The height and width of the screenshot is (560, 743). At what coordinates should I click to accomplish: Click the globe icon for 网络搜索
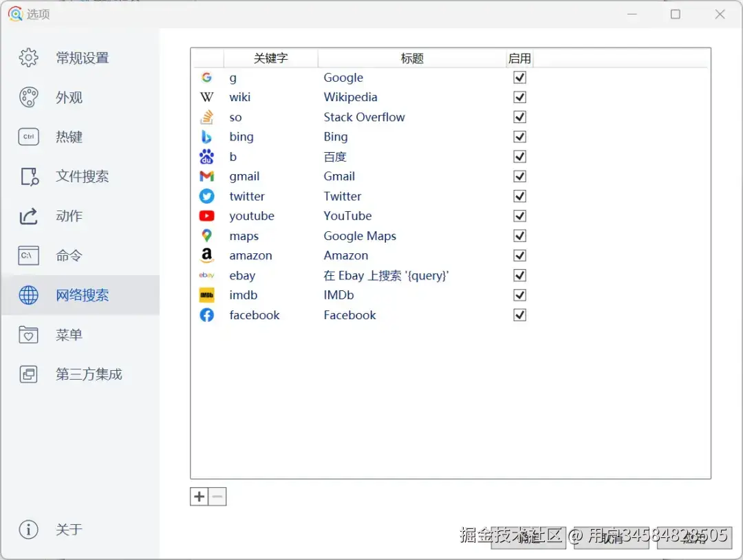pos(28,295)
